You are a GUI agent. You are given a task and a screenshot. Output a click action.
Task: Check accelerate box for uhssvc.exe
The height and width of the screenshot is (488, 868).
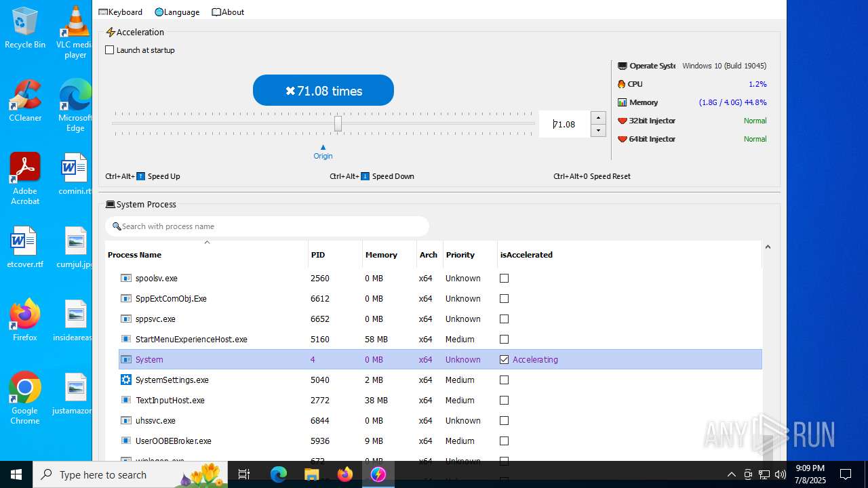coord(504,421)
